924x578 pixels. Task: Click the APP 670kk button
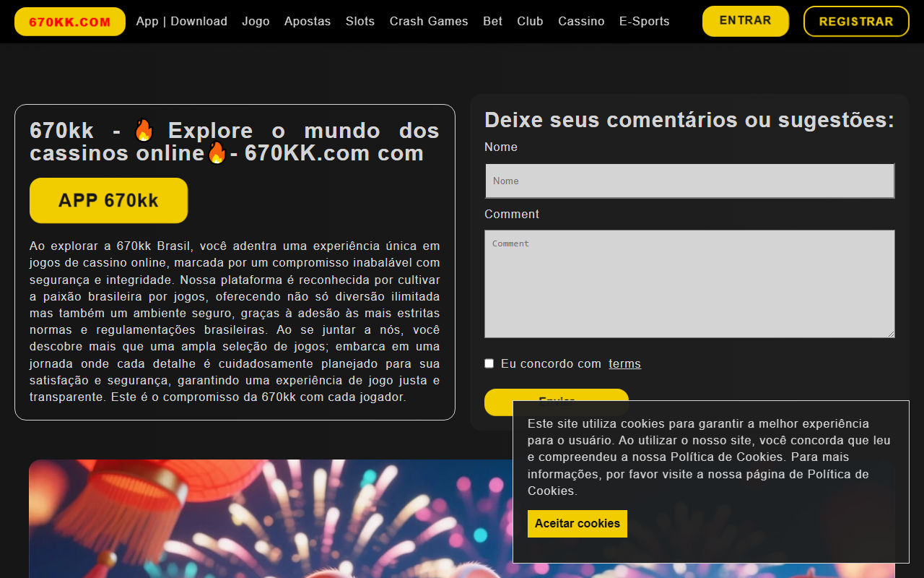coord(108,200)
